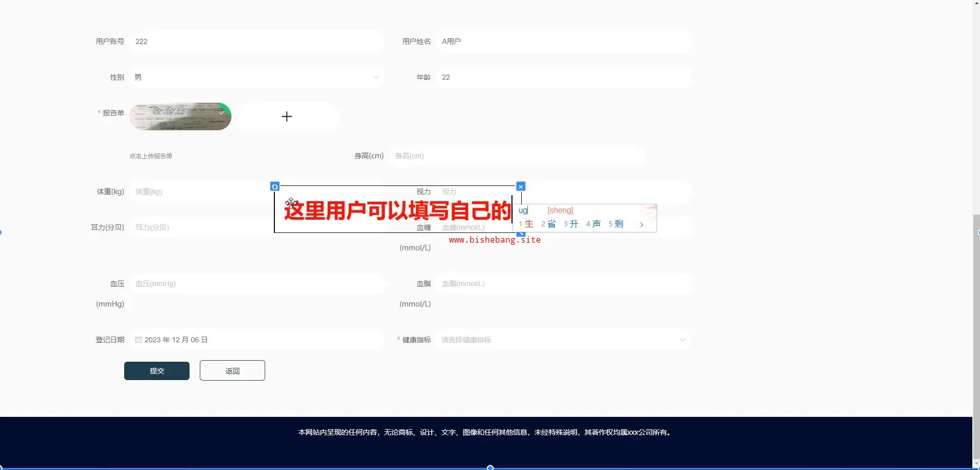This screenshot has width=980, height=470.
Task: Click the 用户账号 label
Action: (110, 41)
